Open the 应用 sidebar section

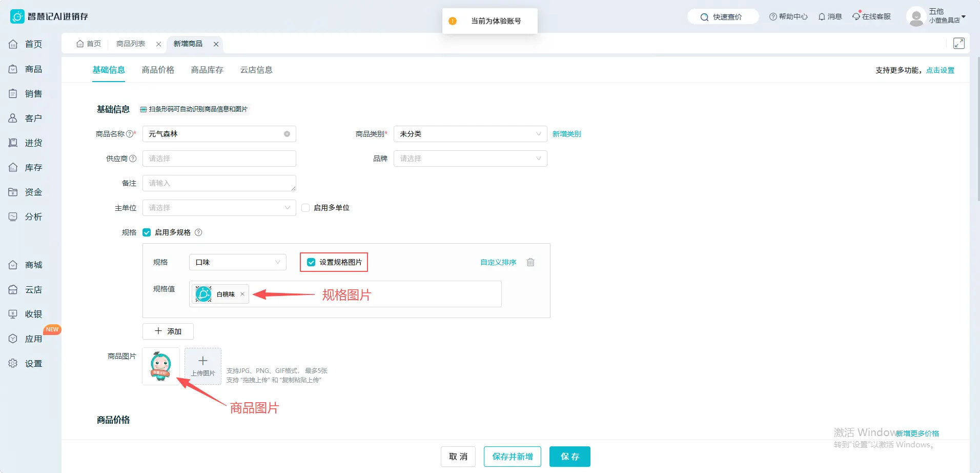26,339
